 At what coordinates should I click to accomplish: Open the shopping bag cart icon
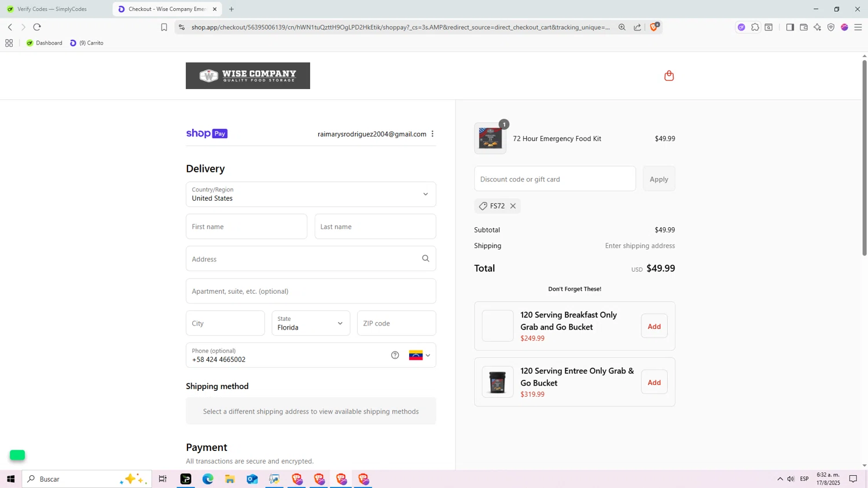[669, 76]
